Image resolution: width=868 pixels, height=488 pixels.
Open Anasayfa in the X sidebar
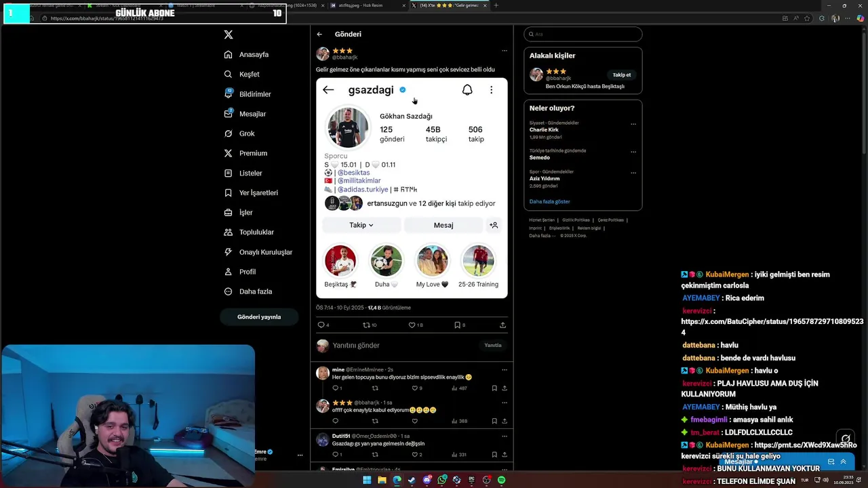pyautogui.click(x=247, y=54)
